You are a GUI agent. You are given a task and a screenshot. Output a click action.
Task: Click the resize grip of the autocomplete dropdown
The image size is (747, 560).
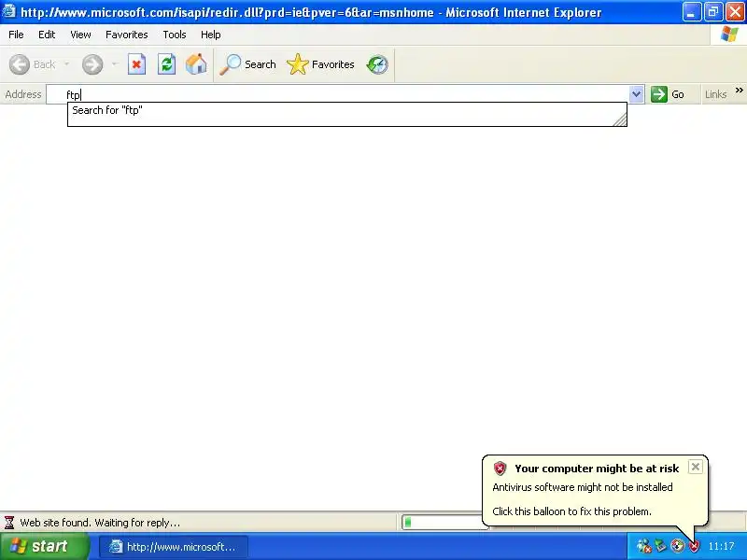(620, 120)
